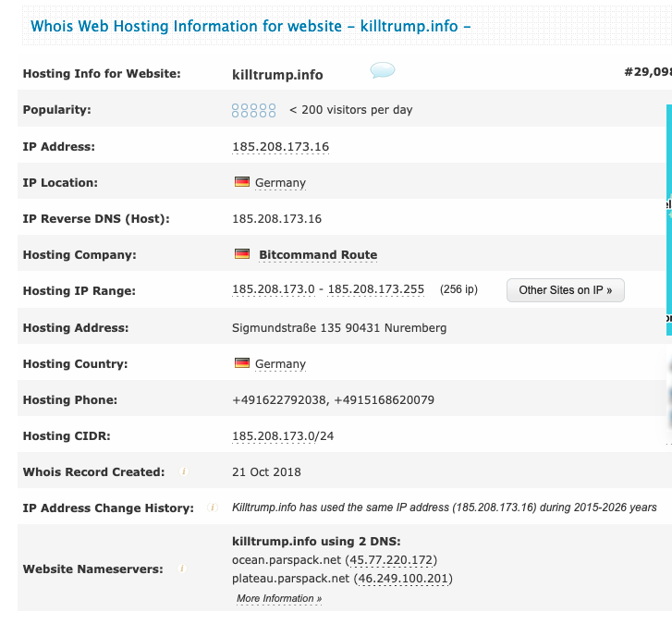This screenshot has width=672, height=636.
Task: Open info icon for IP Address Change History
Action: pyautogui.click(x=213, y=508)
